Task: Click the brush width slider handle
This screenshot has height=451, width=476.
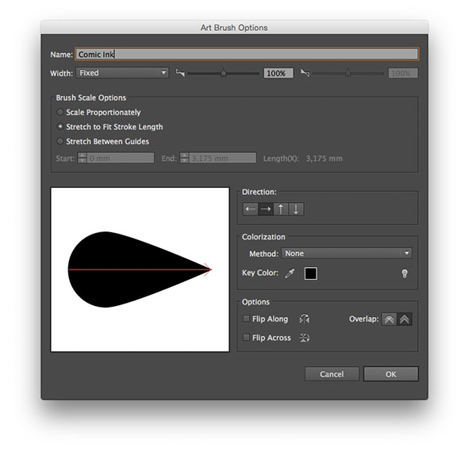Action: (223, 73)
